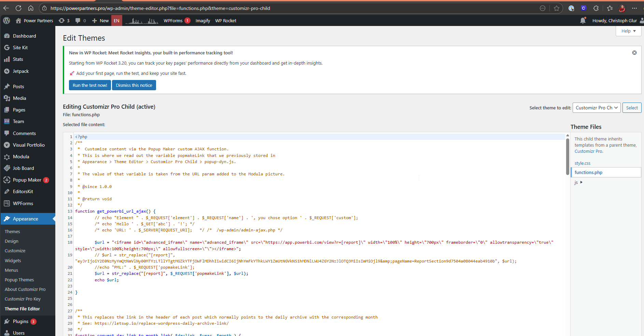This screenshot has width=644, height=336.
Task: Open Modula sidebar item
Action: pos(28,157)
